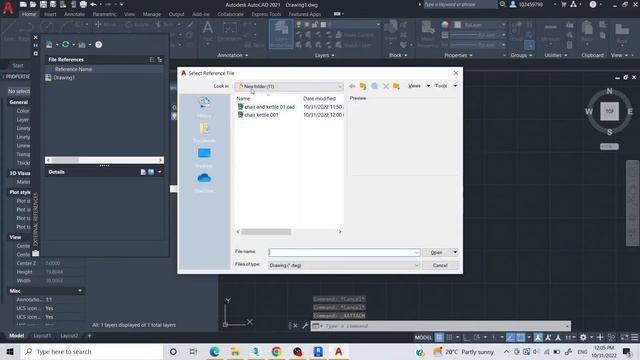Click Object Color wheel in Properties panel
This screenshot has height=360, width=640.
(445, 24)
